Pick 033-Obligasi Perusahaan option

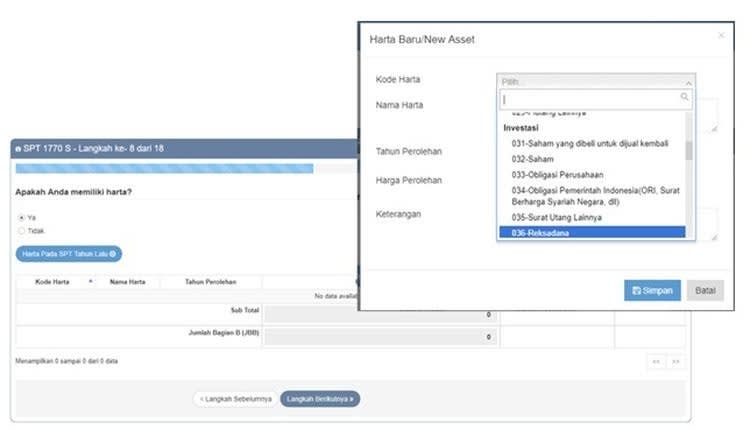pyautogui.click(x=591, y=174)
